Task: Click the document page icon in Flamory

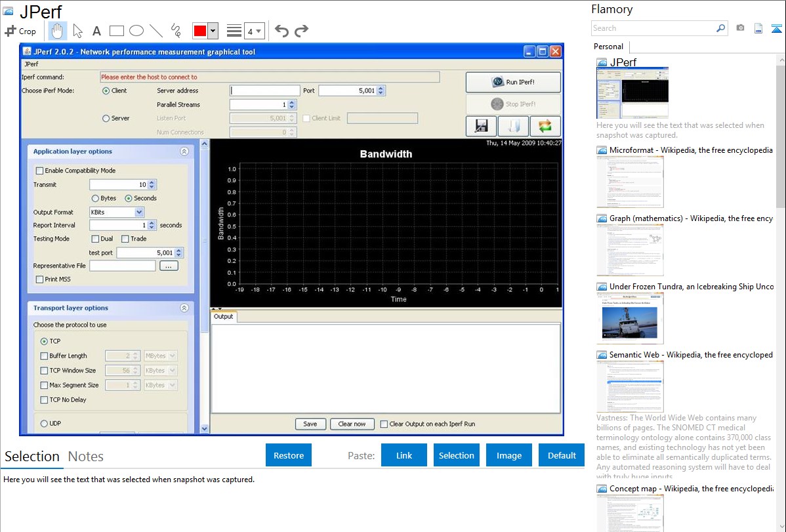Action: pyautogui.click(x=758, y=28)
